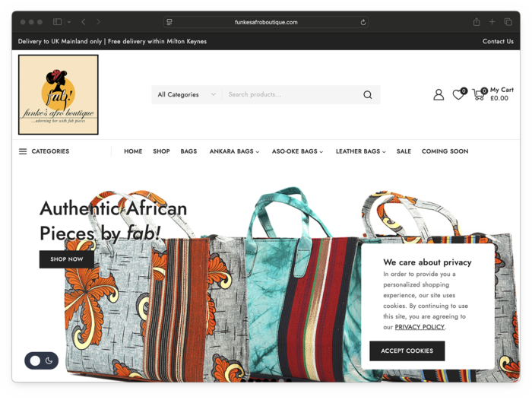Expand the Aso-Oke Bags submenu
The image size is (532, 400).
(x=297, y=151)
